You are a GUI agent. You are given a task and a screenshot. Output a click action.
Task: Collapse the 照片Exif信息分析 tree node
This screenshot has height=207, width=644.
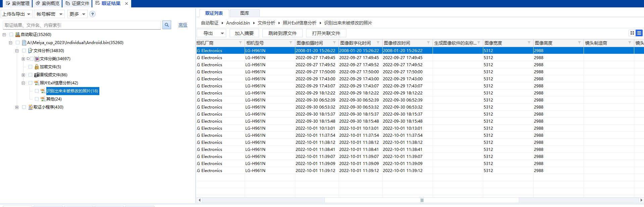click(23, 83)
